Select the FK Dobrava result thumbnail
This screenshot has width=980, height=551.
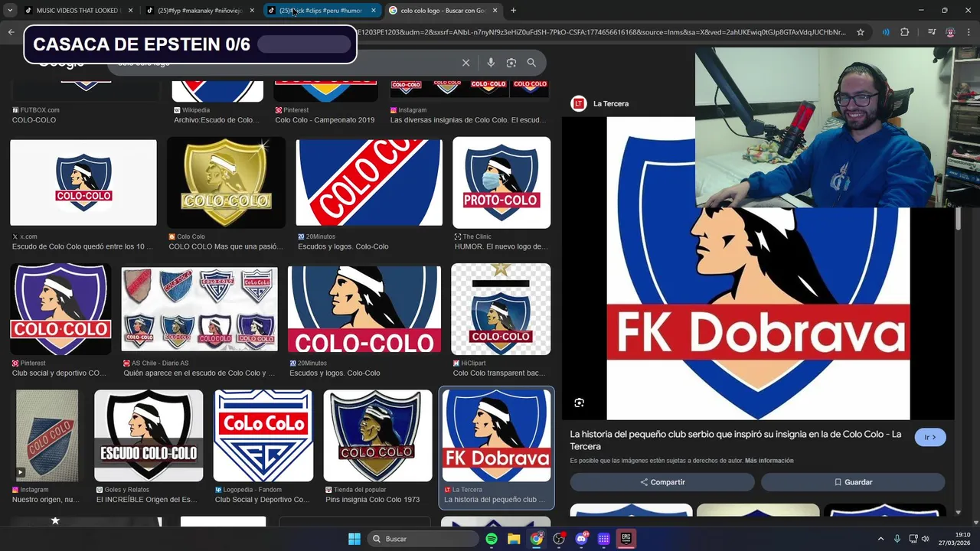[x=496, y=435]
